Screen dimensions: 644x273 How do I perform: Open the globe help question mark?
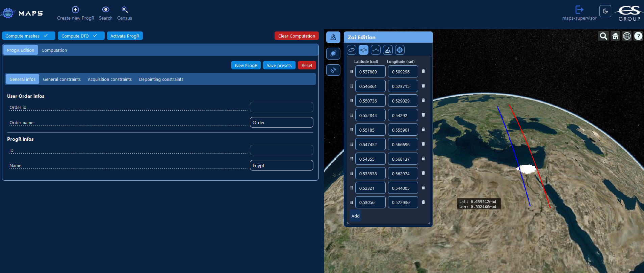point(638,36)
